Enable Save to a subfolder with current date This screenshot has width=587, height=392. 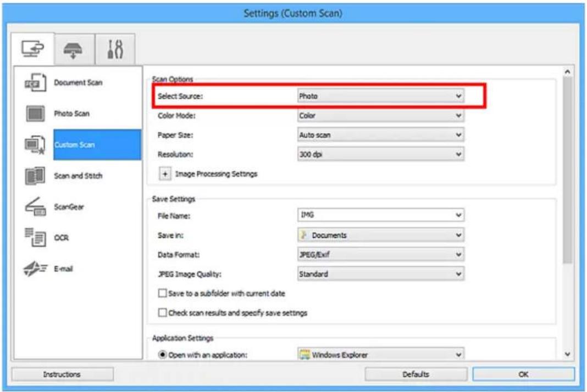pos(163,293)
